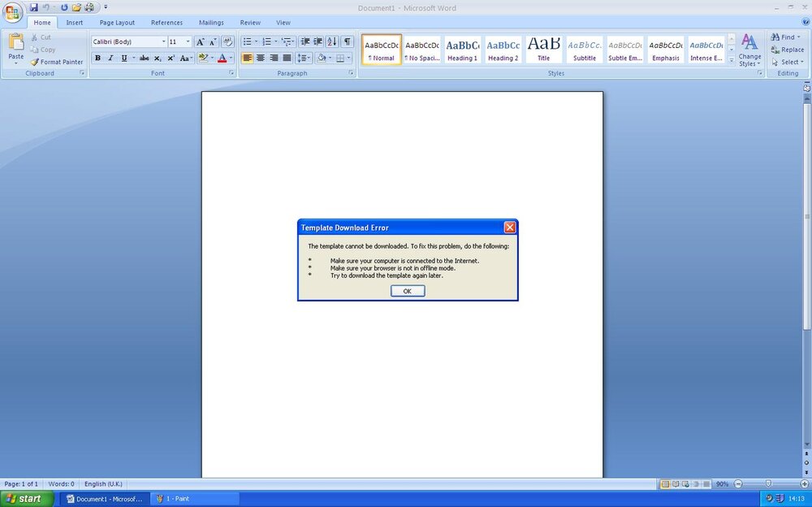The image size is (812, 507).
Task: Click bullets list icon
Action: (248, 41)
